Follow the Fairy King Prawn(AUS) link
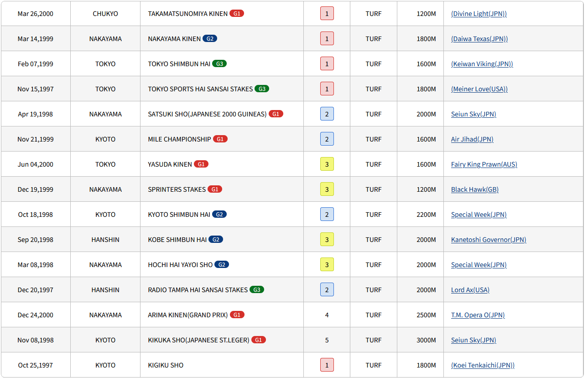Image resolution: width=588 pixels, height=378 pixels. pos(484,164)
